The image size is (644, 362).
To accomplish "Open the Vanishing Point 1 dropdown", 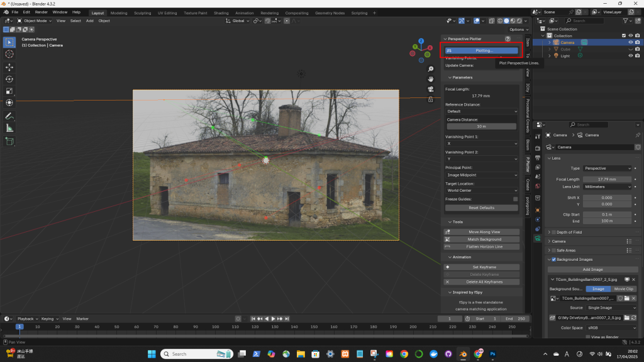I will click(x=481, y=144).
